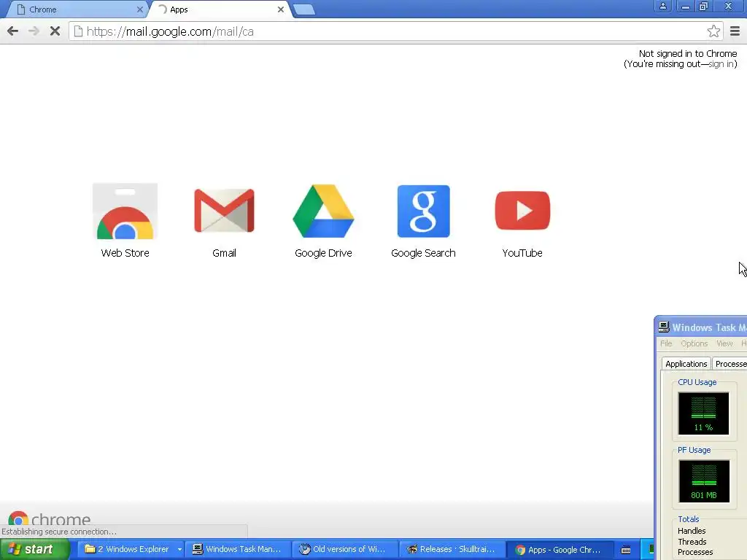Screen dimensions: 747x560
Task: Click the Start button
Action: pos(35,549)
